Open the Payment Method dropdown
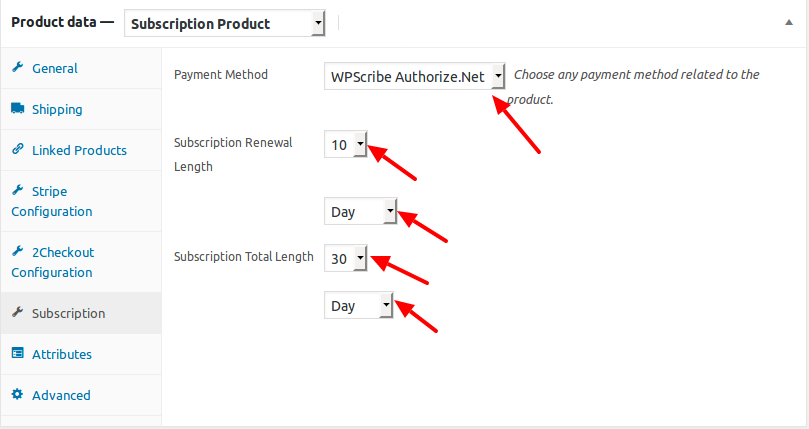 [414, 76]
